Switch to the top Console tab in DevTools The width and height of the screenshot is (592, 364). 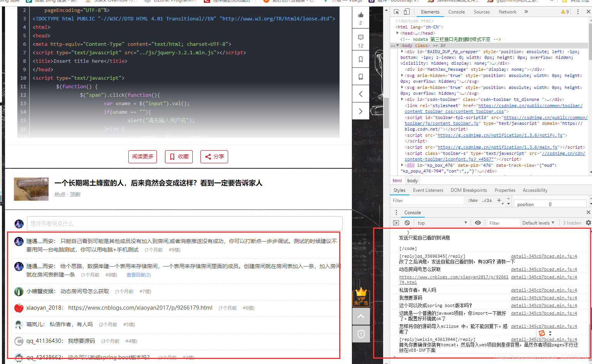pos(456,12)
